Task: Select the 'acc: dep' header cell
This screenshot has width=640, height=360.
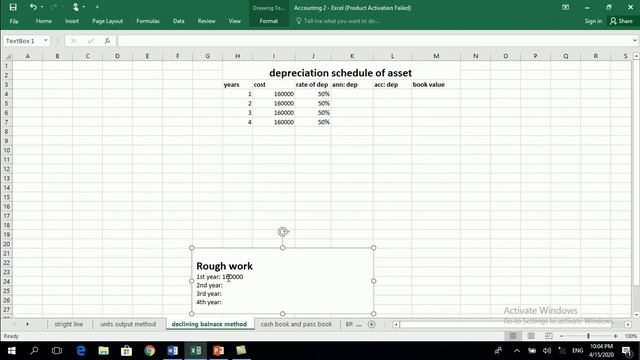Action: tap(392, 84)
